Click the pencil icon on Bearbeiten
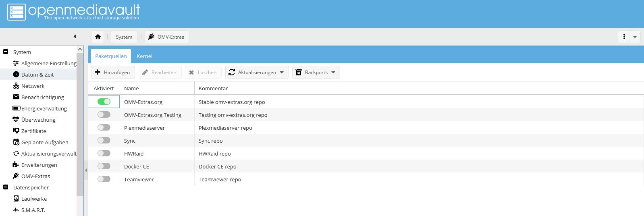The image size is (644, 216). [x=145, y=72]
